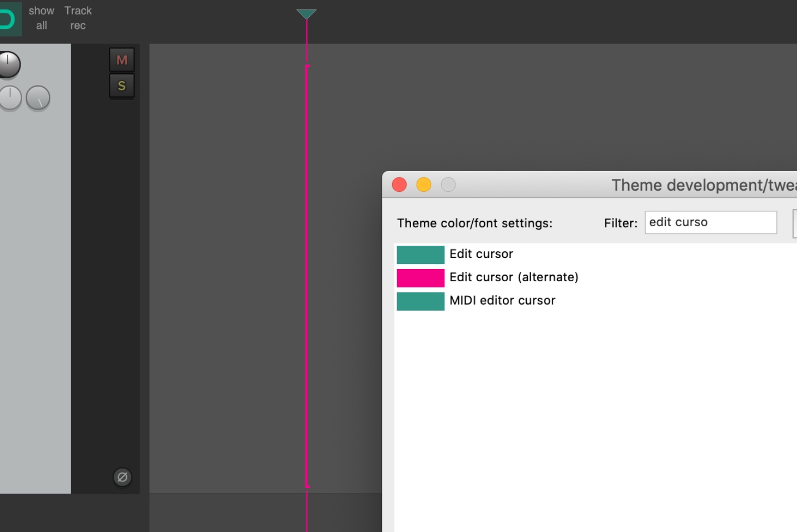The width and height of the screenshot is (797, 532).
Task: Click the edit cursor triangle marker
Action: [307, 12]
